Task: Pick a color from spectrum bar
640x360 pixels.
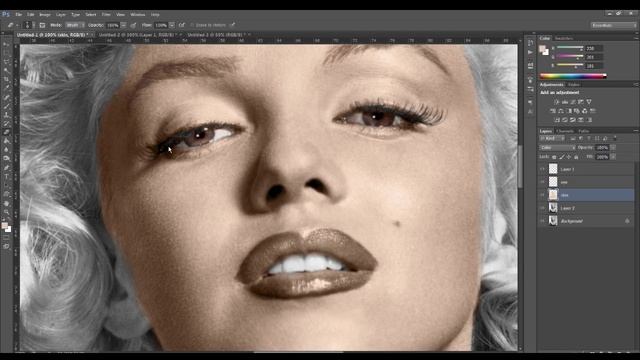Action: 573,76
